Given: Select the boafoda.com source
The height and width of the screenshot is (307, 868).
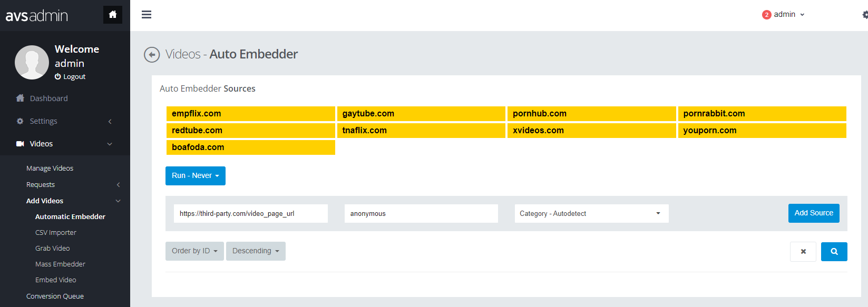Looking at the screenshot, I should click(x=251, y=147).
